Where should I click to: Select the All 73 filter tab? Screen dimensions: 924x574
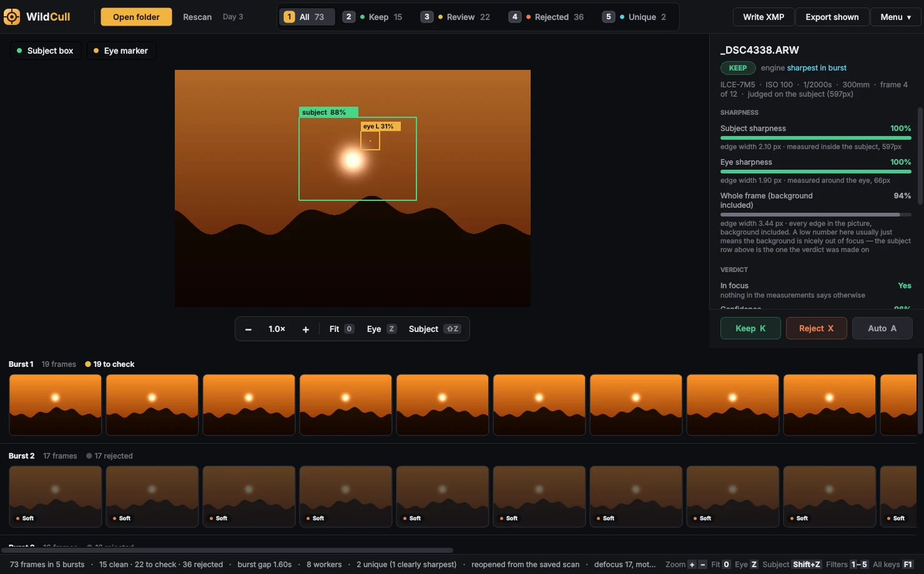point(306,17)
